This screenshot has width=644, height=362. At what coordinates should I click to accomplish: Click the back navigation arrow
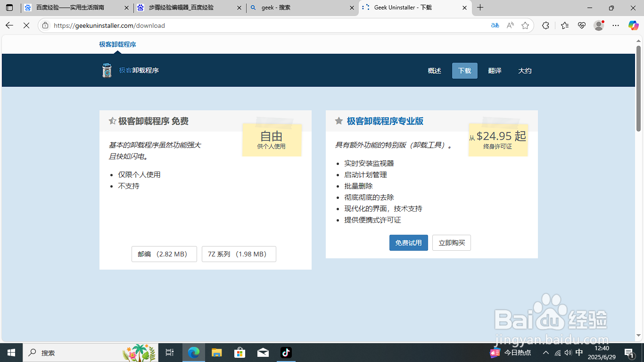pyautogui.click(x=9, y=25)
